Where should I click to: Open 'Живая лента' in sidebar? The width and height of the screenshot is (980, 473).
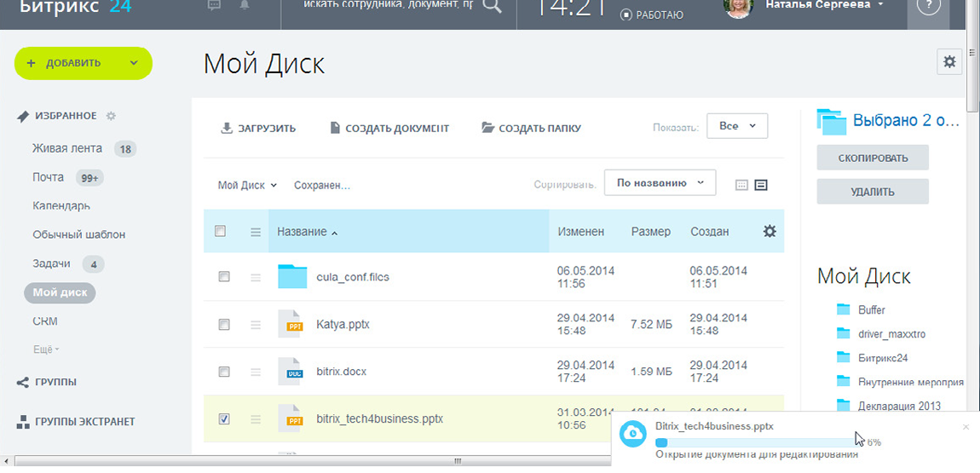pos(67,148)
